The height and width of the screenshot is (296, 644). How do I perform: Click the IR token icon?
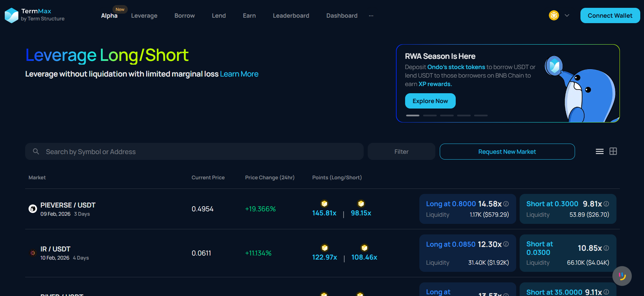[x=33, y=253]
